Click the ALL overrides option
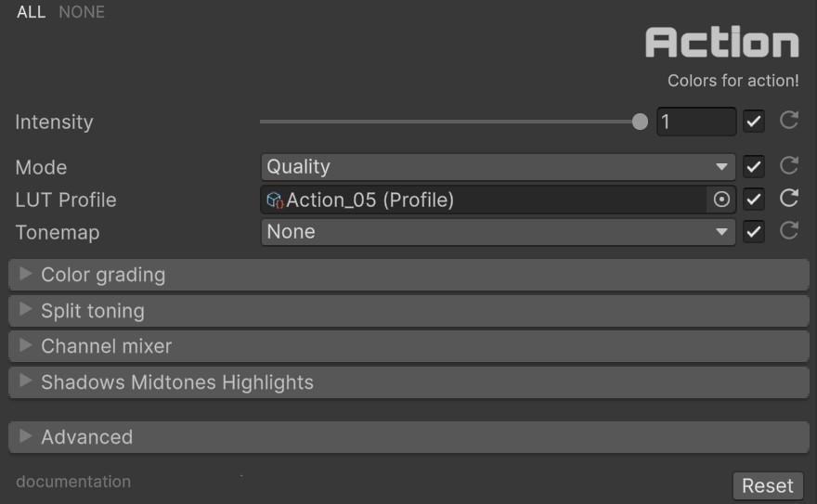817x504 pixels. click(31, 12)
